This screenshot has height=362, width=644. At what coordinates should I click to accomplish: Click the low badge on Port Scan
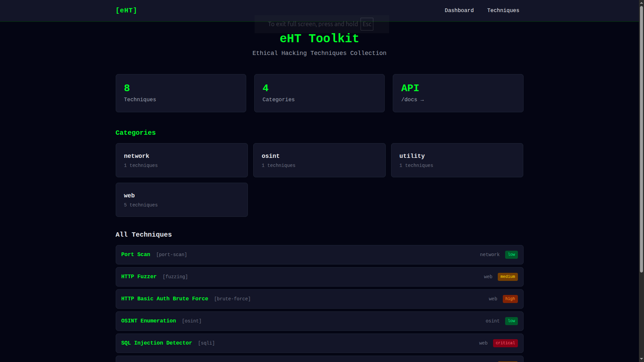coord(511,254)
